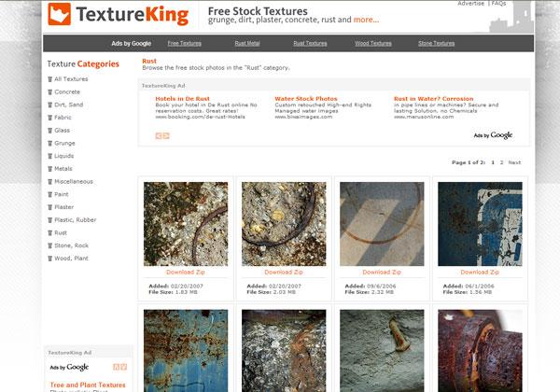Viewport: 560px width, 392px height.
Task: Open the rusty pipe texture thumbnail
Action: 480,351
